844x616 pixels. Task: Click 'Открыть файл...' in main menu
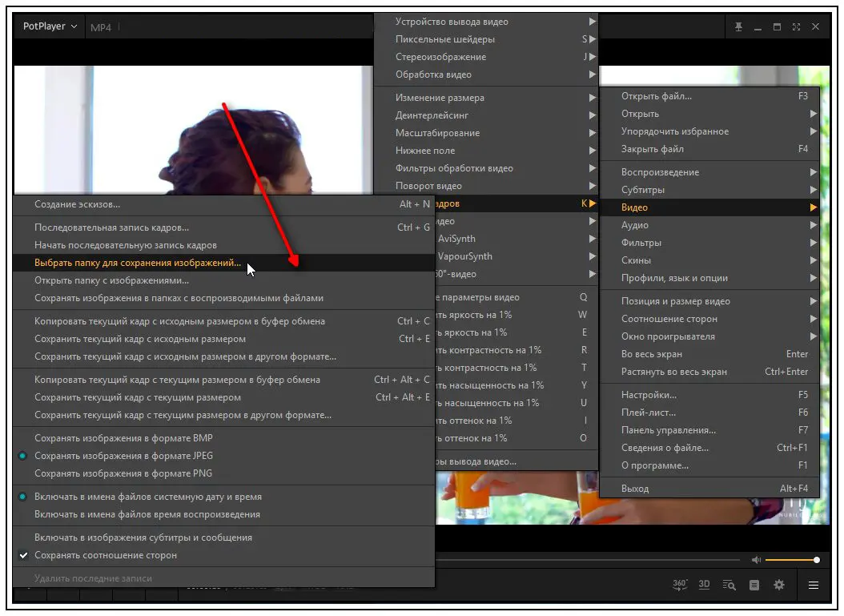click(657, 96)
